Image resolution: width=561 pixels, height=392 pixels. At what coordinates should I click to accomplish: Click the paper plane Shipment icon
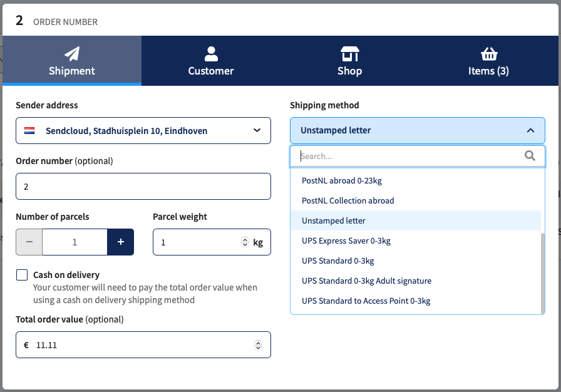72,54
